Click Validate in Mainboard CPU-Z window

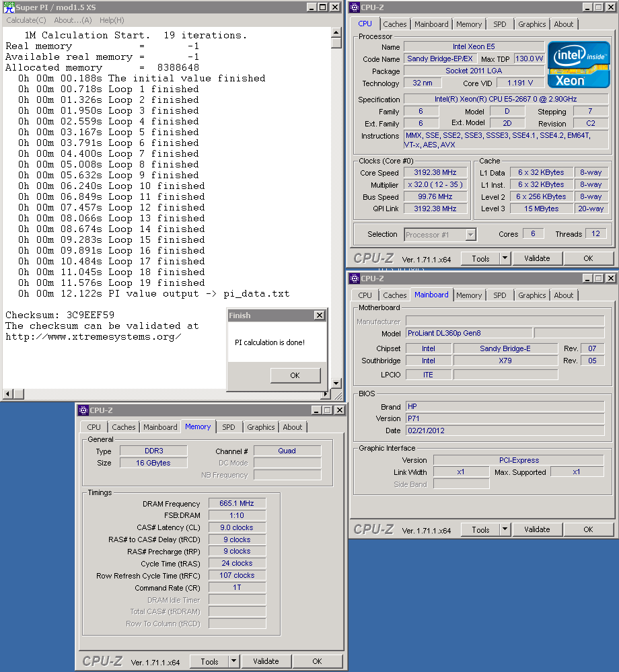click(x=537, y=529)
